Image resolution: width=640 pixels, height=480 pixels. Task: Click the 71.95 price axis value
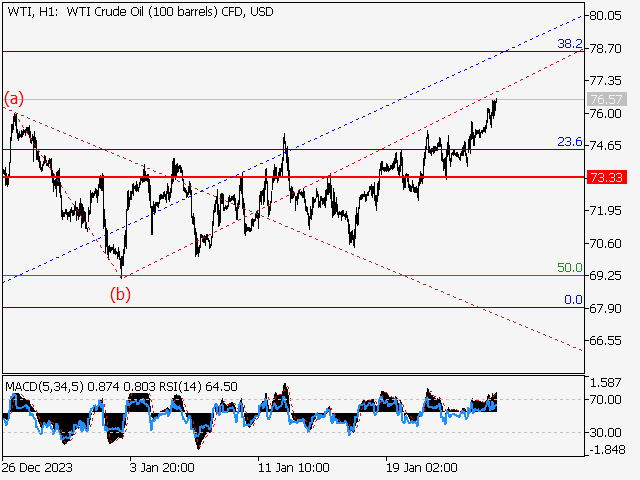606,211
